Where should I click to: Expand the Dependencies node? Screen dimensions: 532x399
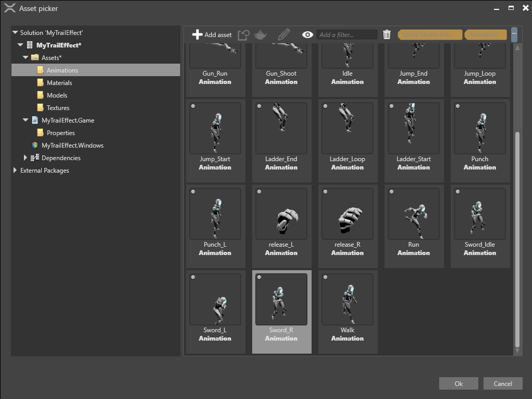click(25, 158)
